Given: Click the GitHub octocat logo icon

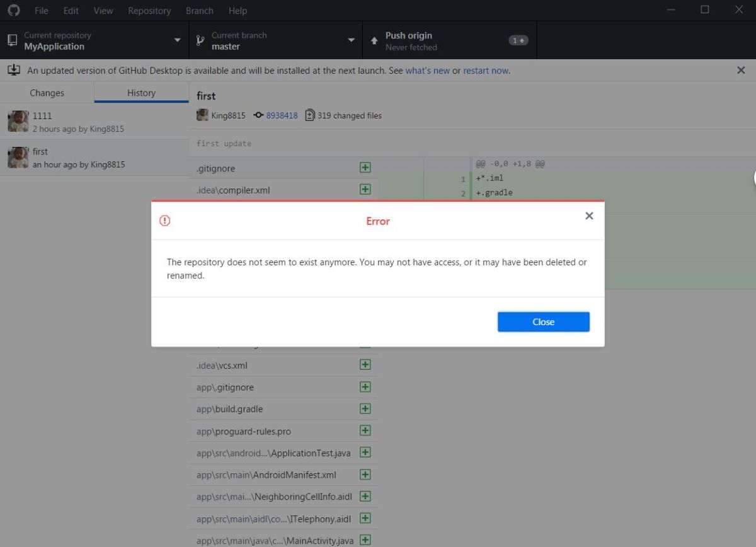Looking at the screenshot, I should [x=13, y=10].
